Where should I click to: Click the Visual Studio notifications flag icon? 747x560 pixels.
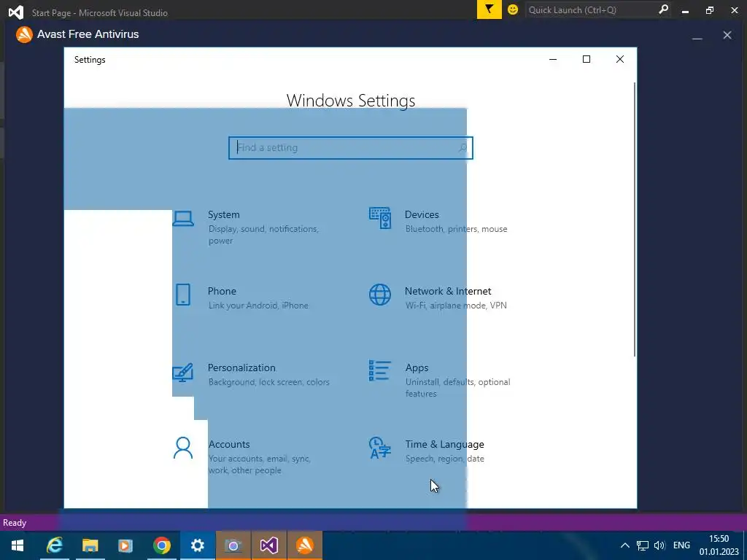point(489,9)
